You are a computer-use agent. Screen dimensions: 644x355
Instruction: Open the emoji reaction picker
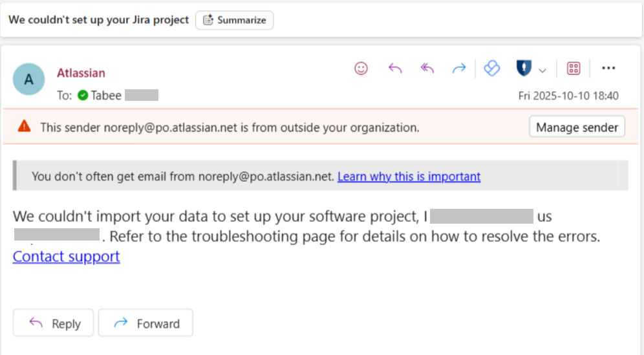[361, 68]
